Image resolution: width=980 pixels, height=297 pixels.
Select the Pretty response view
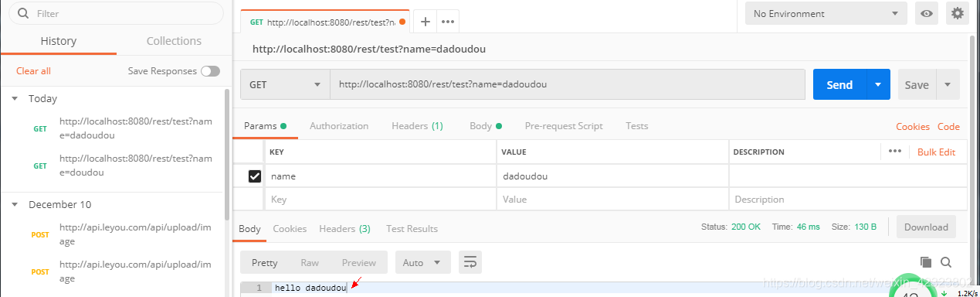pos(265,262)
